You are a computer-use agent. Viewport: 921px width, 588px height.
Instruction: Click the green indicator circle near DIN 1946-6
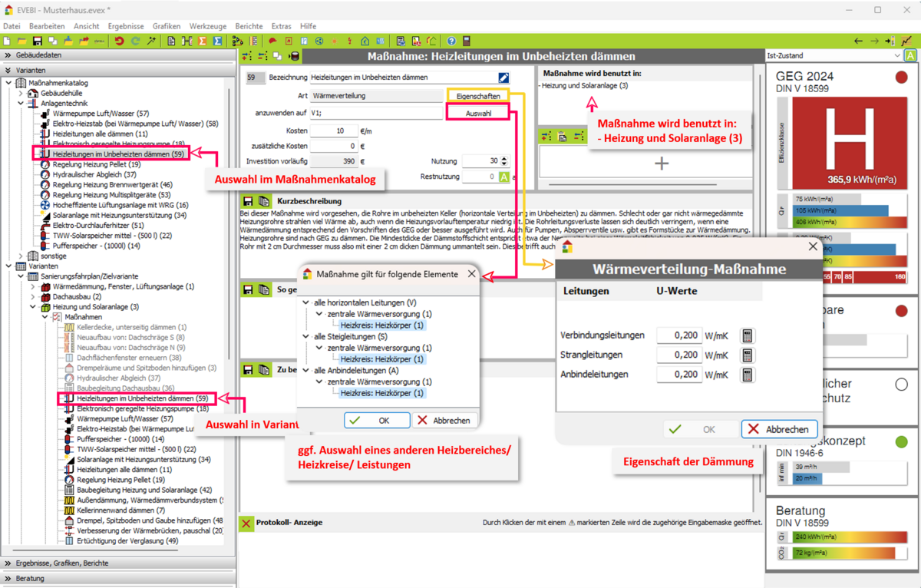tap(901, 441)
